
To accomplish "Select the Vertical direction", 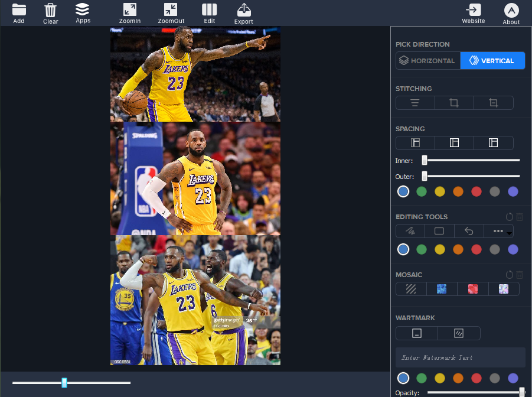I will point(492,61).
